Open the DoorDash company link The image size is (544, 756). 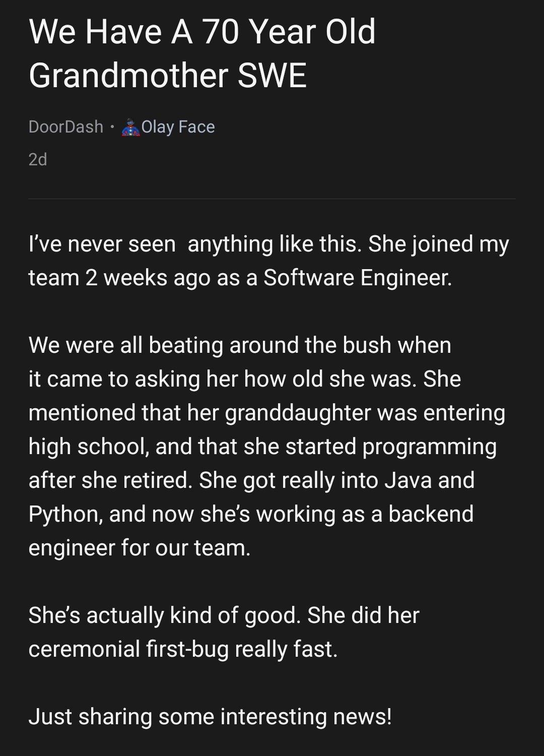coord(66,127)
